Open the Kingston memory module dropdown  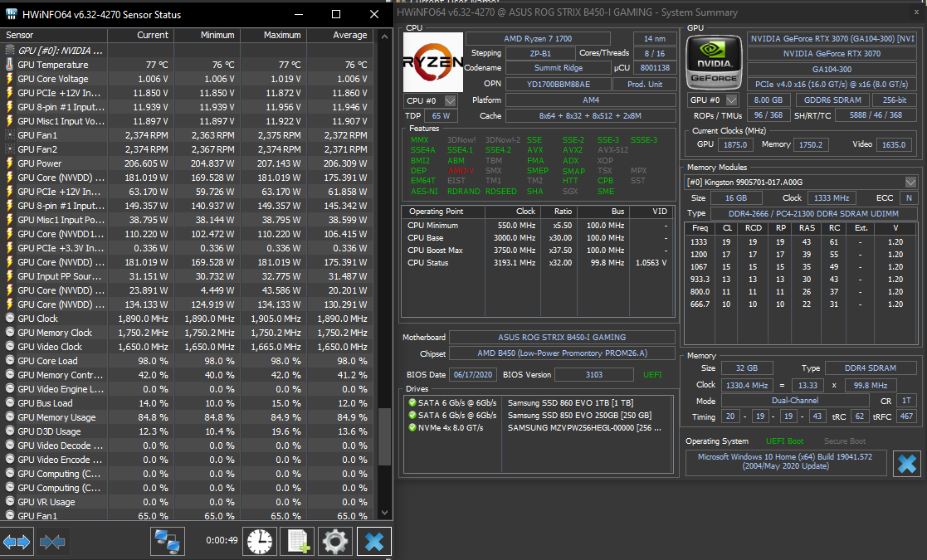point(910,182)
